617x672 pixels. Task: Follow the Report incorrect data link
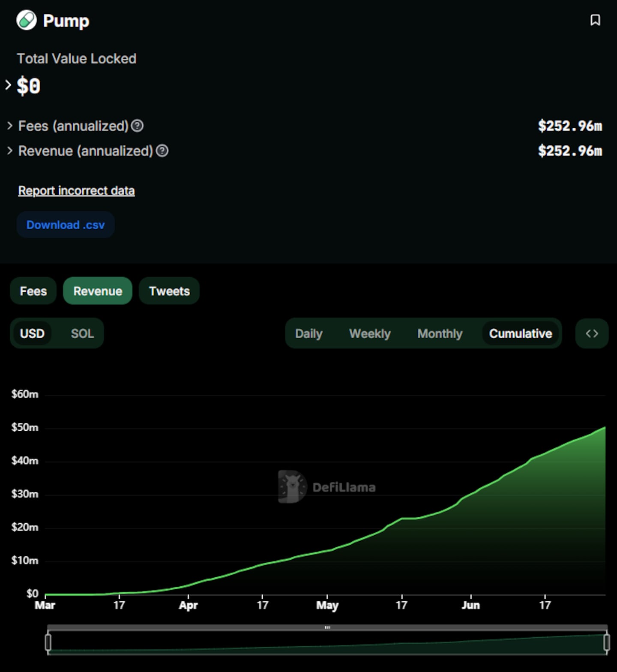click(x=76, y=190)
